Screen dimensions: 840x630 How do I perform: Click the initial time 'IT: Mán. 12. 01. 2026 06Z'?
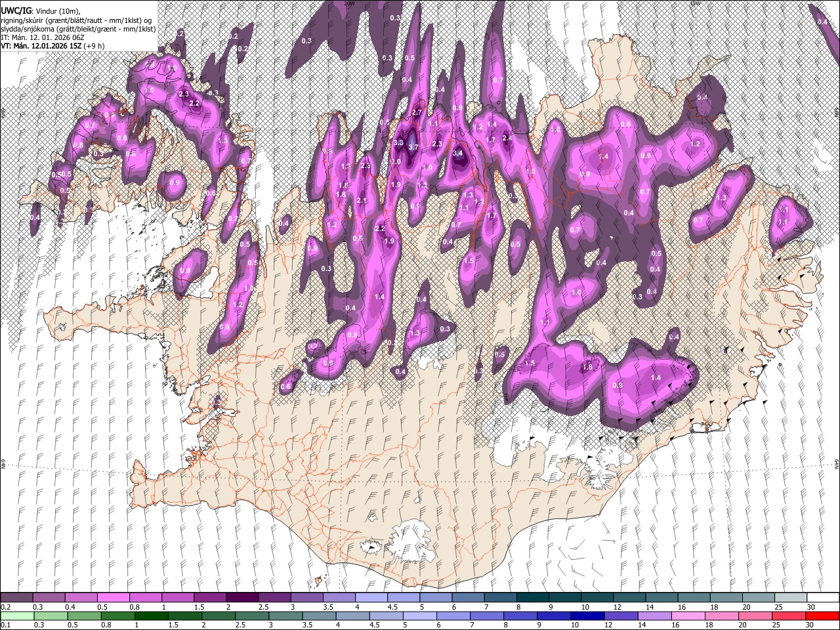43,37
